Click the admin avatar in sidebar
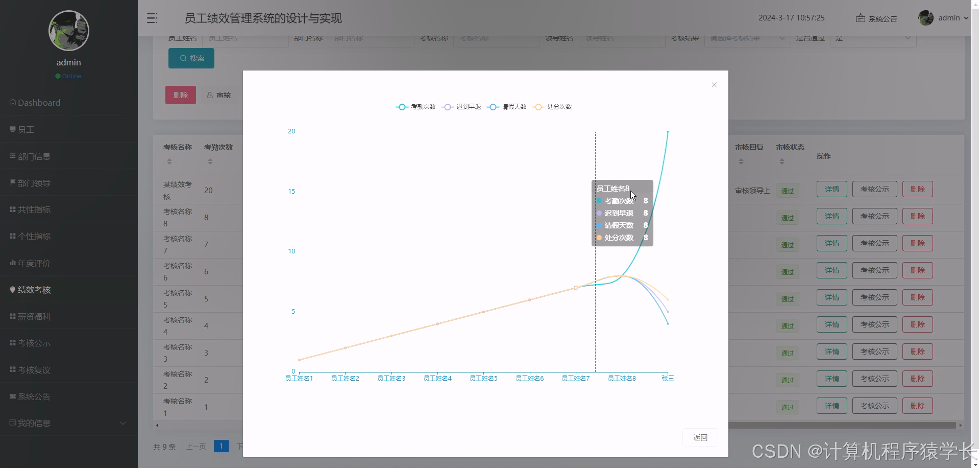 point(69,31)
